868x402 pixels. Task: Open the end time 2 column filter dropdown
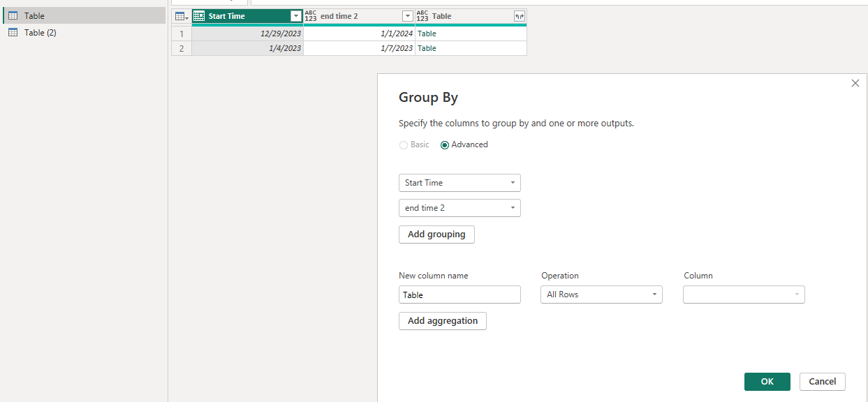click(408, 16)
